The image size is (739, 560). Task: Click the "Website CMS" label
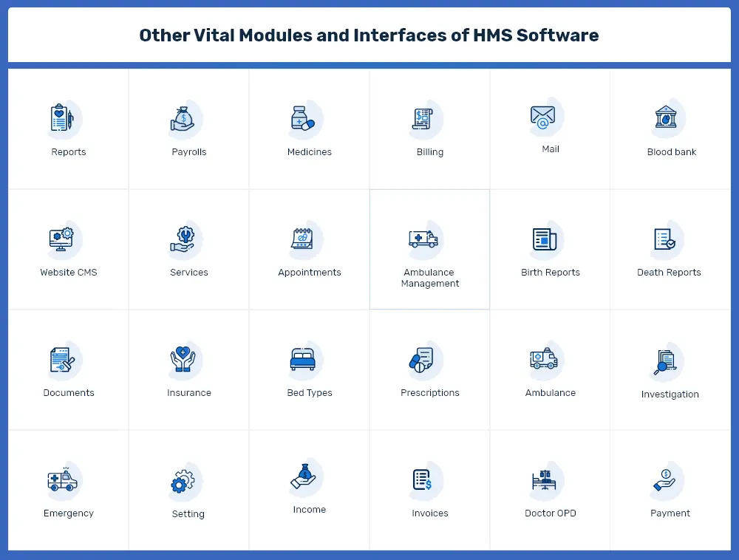(x=69, y=272)
